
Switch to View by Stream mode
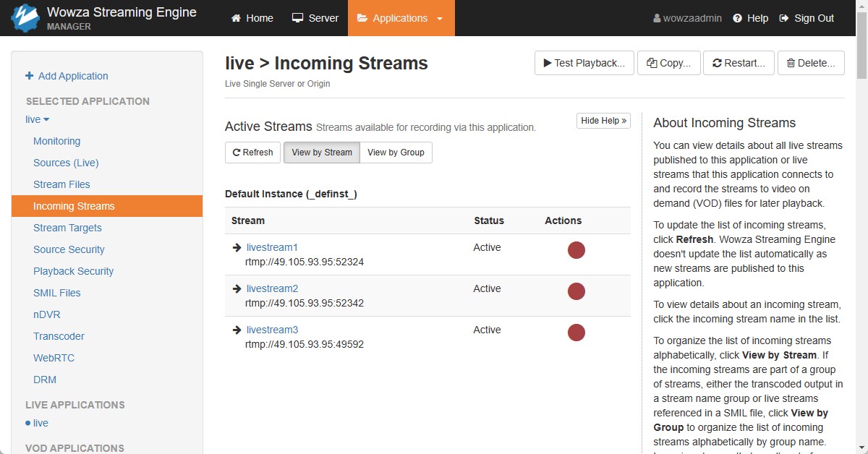321,153
